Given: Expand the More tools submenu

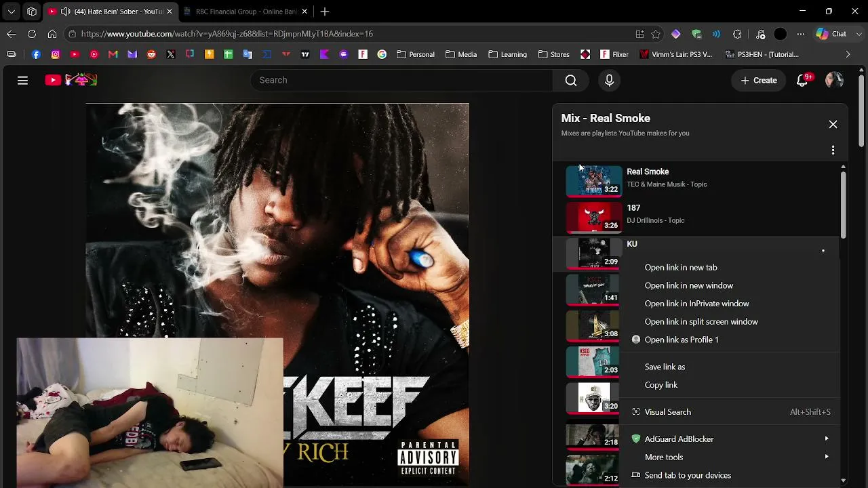Looking at the screenshot, I should tap(827, 457).
